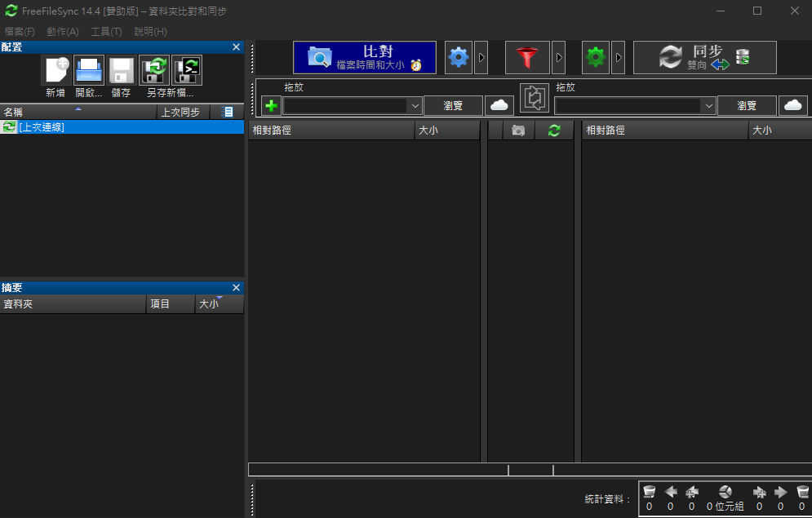Open 說明(H) menu
Image resolution: width=812 pixels, height=518 pixels.
pos(150,32)
